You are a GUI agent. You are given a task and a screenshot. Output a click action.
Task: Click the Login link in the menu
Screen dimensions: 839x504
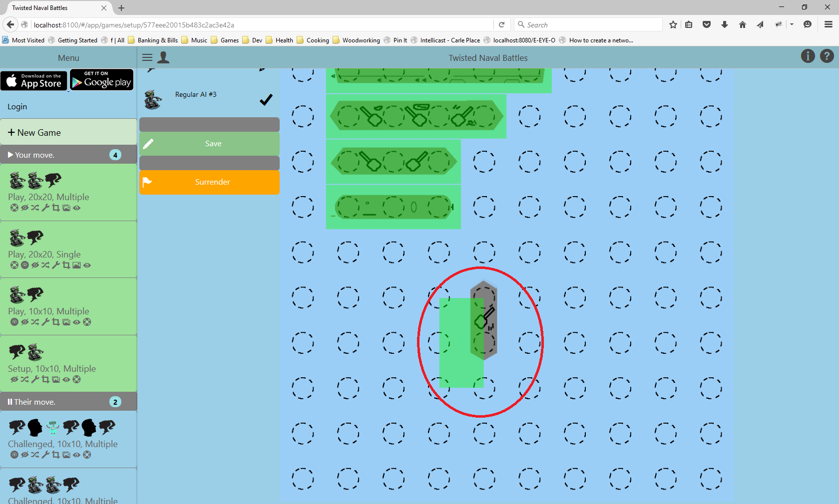[x=17, y=107]
